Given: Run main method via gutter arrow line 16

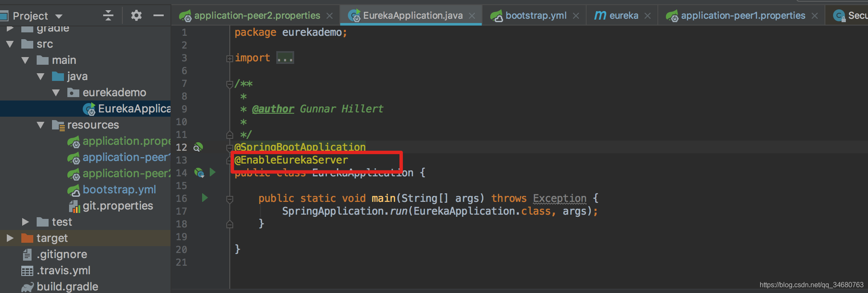Looking at the screenshot, I should pos(205,198).
